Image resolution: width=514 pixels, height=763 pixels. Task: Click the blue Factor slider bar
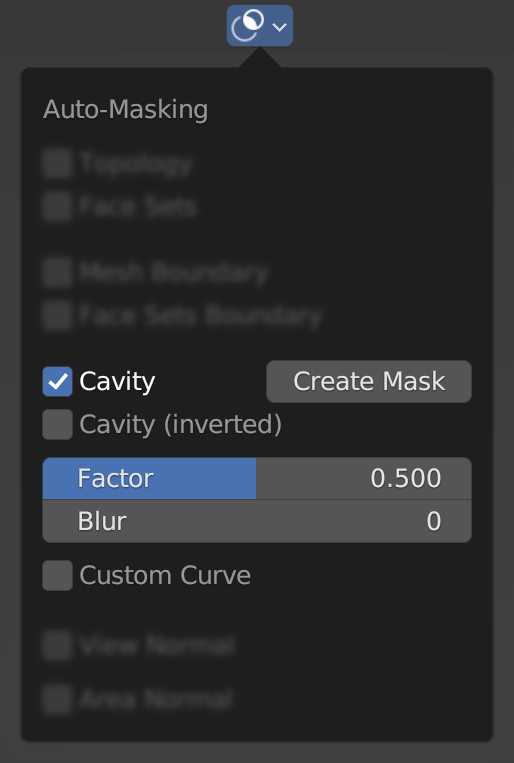[x=257, y=478]
